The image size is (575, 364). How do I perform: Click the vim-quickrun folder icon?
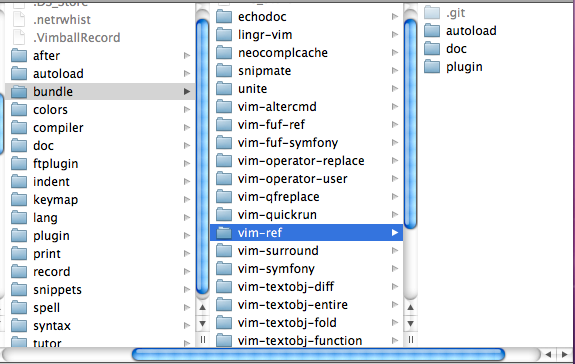click(x=224, y=214)
